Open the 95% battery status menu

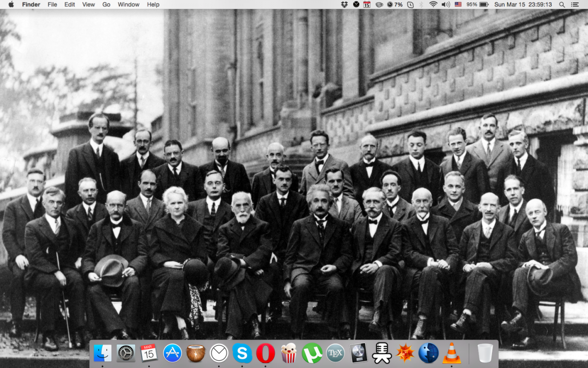coord(477,4)
